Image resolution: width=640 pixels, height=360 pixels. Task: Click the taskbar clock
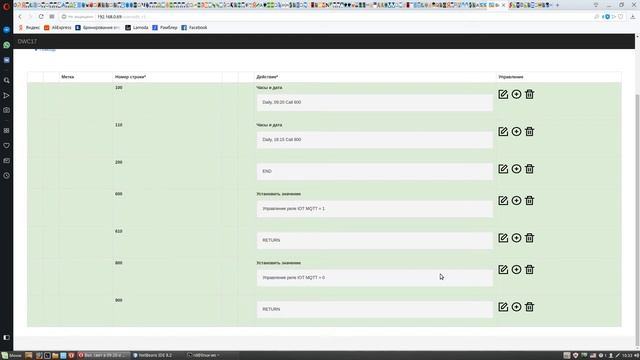coord(628,356)
